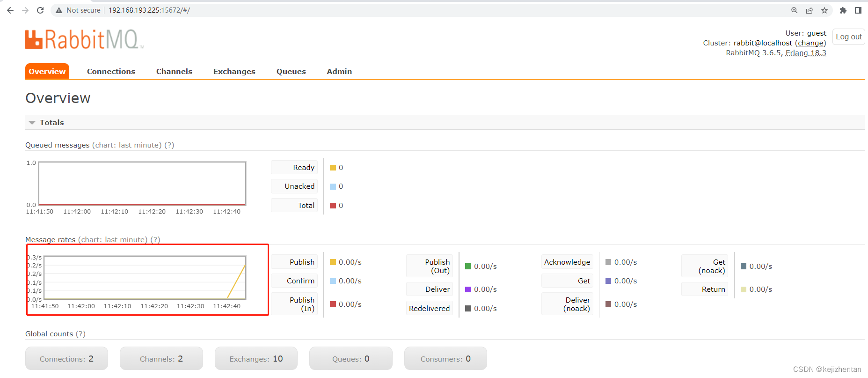Click the dark gray Redelivered swatch
Image resolution: width=868 pixels, height=378 pixels.
(468, 309)
